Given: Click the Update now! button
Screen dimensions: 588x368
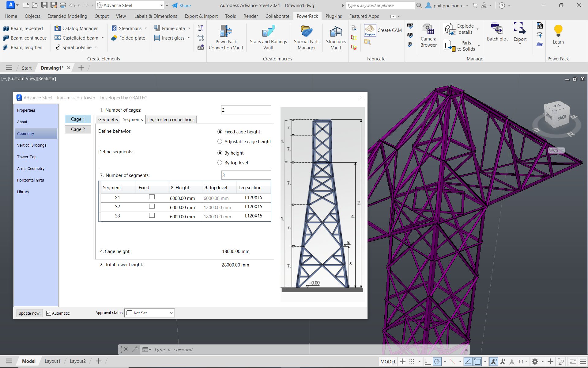Looking at the screenshot, I should (x=29, y=313).
